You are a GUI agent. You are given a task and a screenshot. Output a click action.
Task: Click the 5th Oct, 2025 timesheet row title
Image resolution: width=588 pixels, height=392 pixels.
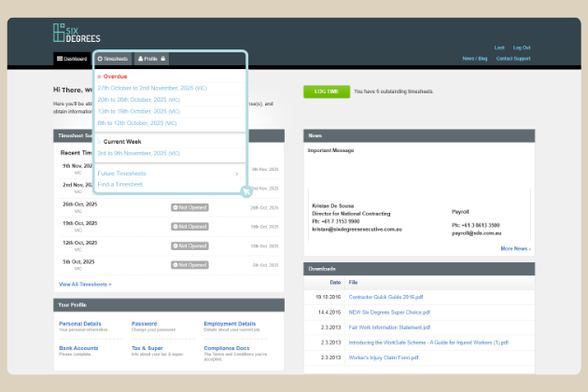[78, 262]
